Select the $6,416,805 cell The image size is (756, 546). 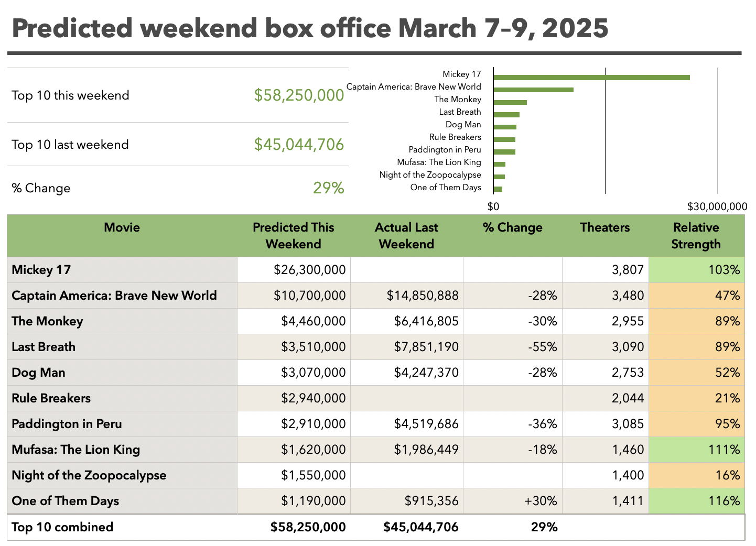click(407, 321)
